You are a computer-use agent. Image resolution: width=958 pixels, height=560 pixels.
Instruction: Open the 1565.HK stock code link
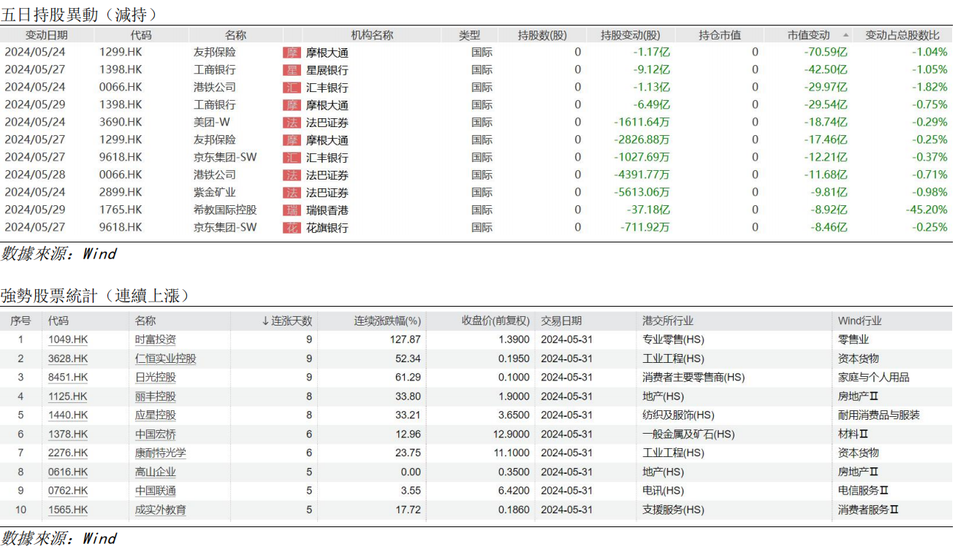(68, 510)
